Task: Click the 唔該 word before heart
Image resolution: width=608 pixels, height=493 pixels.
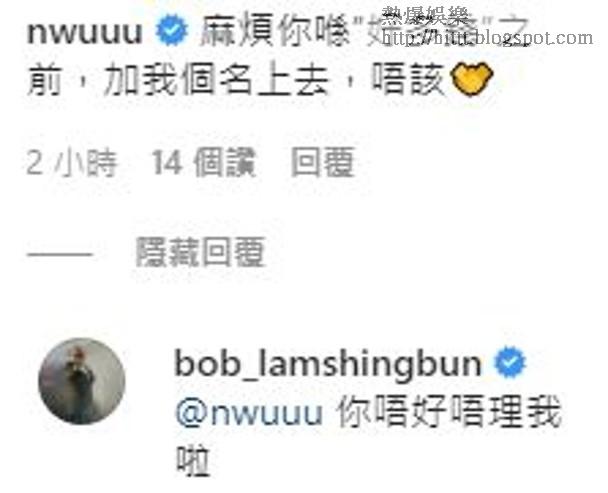Action: tap(408, 79)
